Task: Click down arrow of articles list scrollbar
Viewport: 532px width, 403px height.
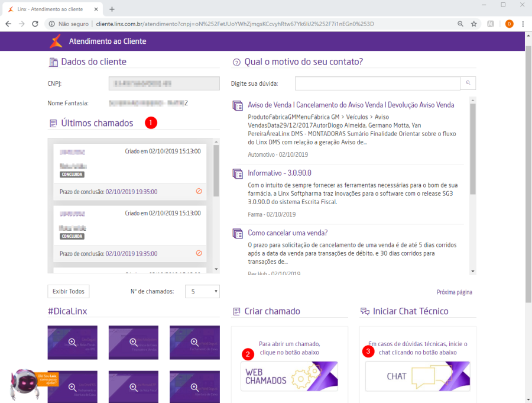Action: tap(473, 271)
